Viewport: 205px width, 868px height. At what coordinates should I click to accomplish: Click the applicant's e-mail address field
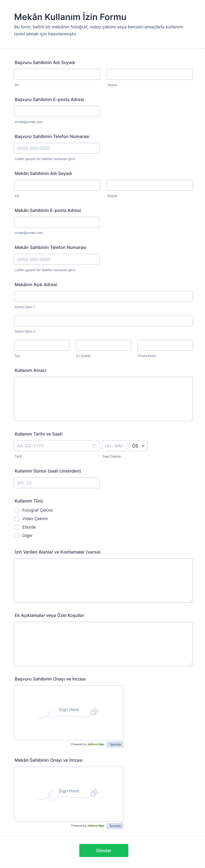pos(57,111)
